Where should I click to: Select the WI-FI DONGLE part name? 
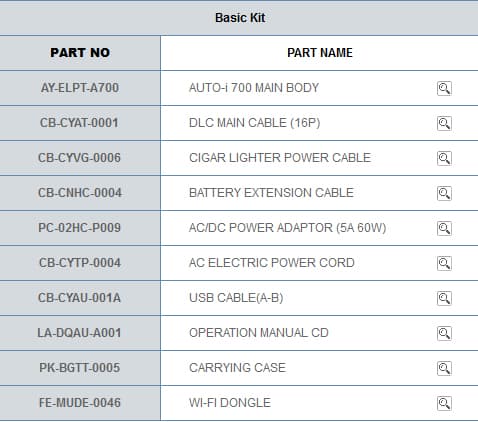tap(230, 403)
